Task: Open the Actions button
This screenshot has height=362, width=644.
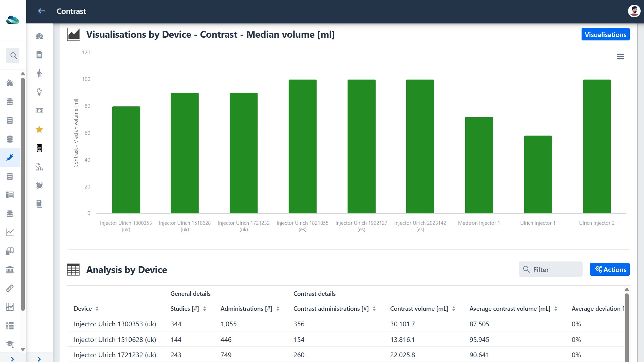Action: coord(610,269)
